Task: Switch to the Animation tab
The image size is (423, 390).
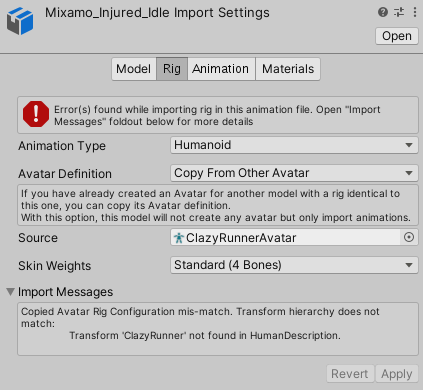Action: coord(221,69)
